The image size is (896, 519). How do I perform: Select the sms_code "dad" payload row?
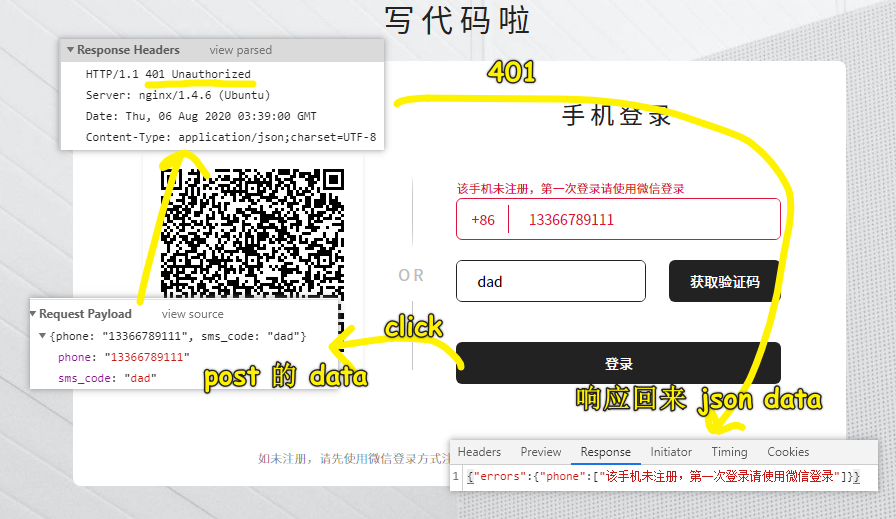[107, 378]
